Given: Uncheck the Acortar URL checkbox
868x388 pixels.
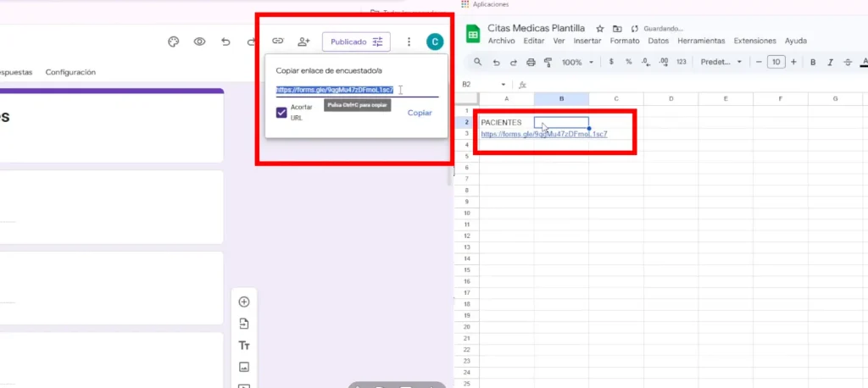Looking at the screenshot, I should pos(281,113).
